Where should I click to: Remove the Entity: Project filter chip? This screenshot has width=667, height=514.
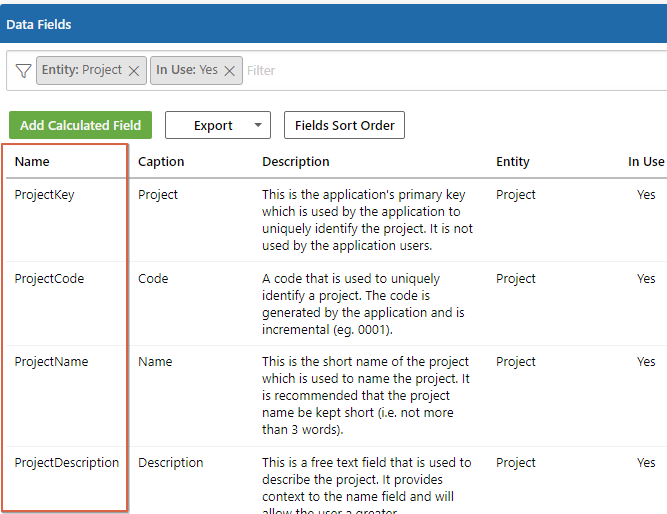[134, 71]
